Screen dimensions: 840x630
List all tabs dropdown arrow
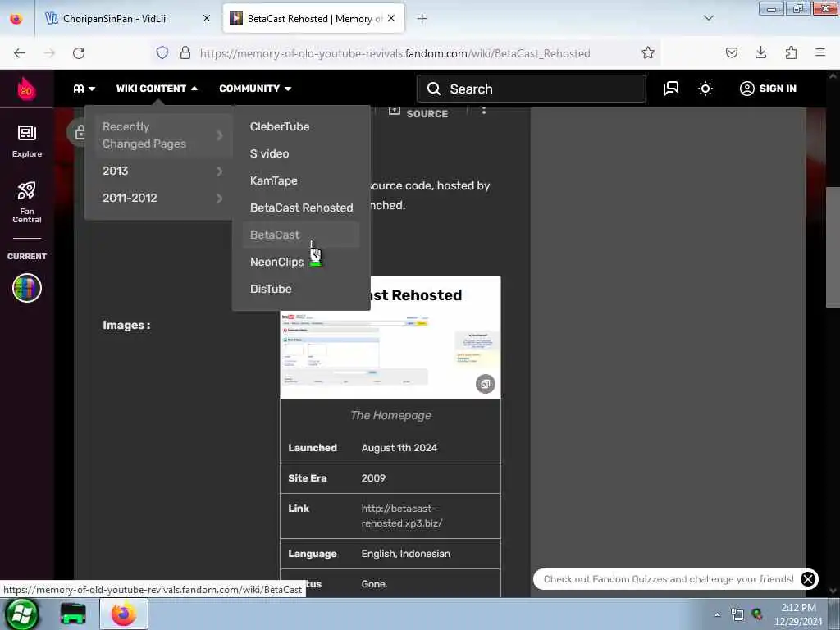(708, 18)
